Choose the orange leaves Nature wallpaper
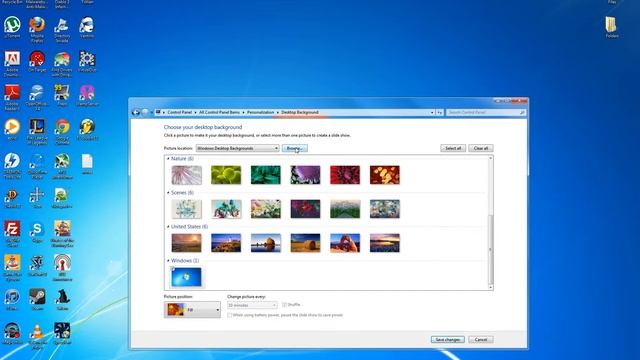Screen dimensions: 640x360 pyautogui.click(x=384, y=175)
